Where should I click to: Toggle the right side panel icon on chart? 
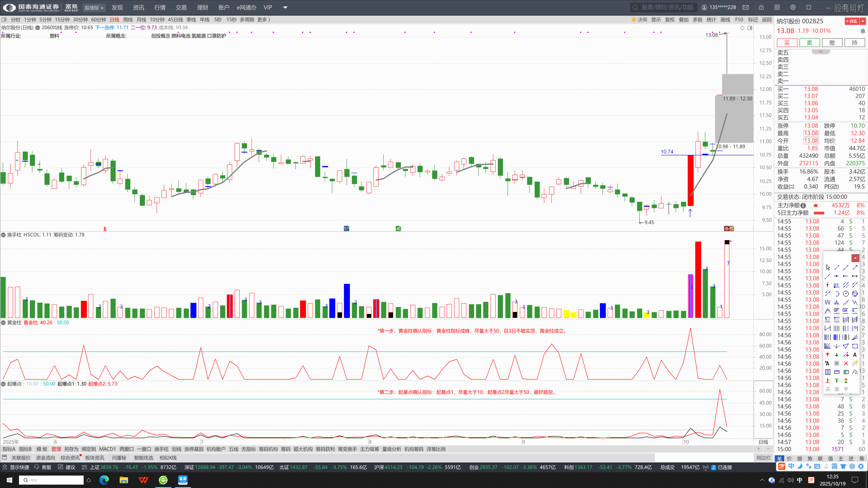750,28
